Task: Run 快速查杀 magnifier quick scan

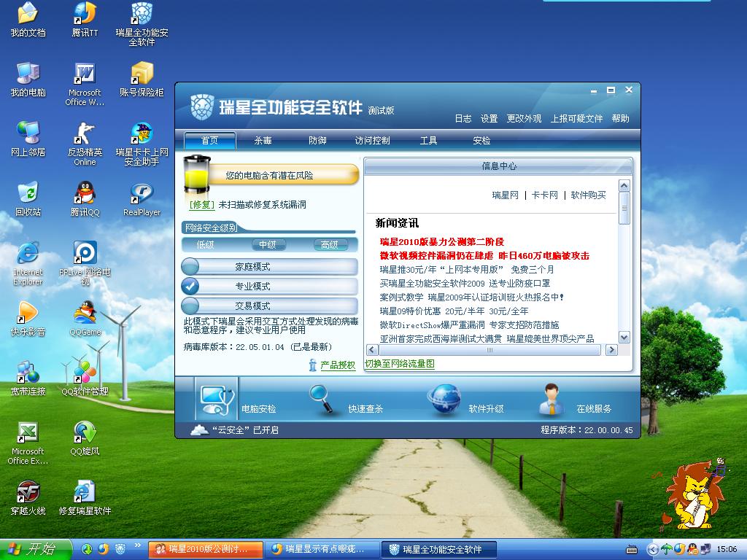Action: pos(321,398)
